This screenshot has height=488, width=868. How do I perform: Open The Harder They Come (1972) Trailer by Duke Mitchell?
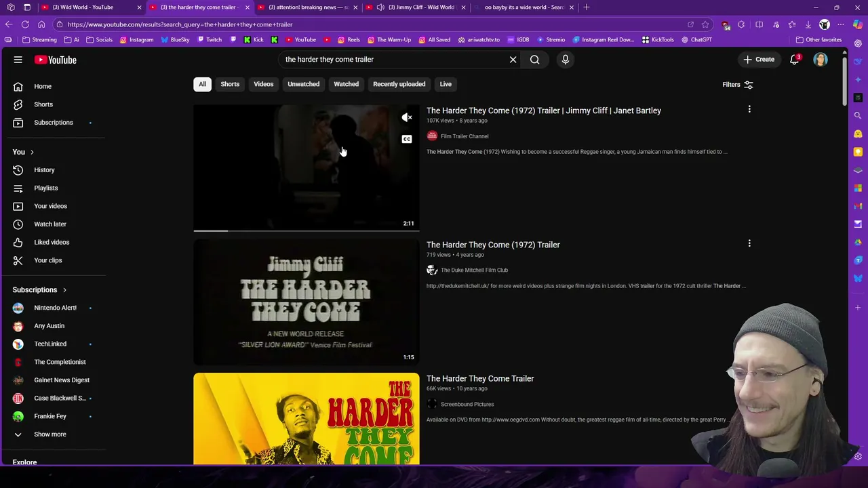[493, 245]
